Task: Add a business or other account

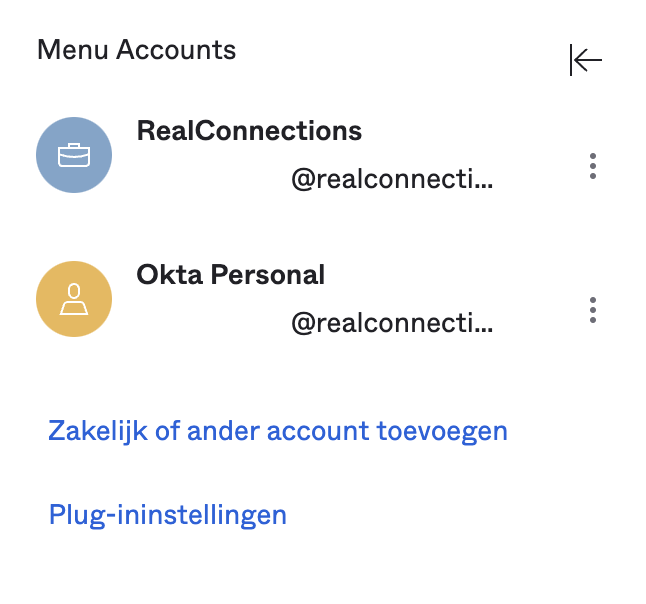Action: [278, 431]
